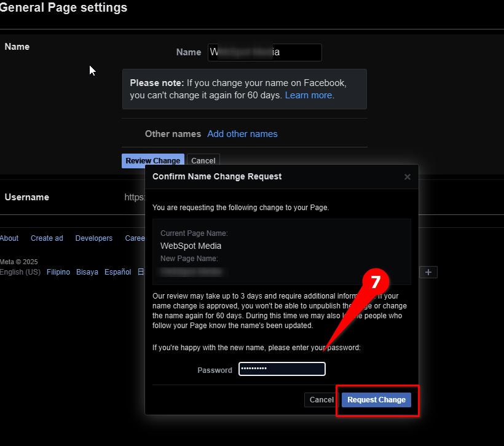This screenshot has width=504, height=446.
Task: Switch language to Español
Action: [117, 272]
